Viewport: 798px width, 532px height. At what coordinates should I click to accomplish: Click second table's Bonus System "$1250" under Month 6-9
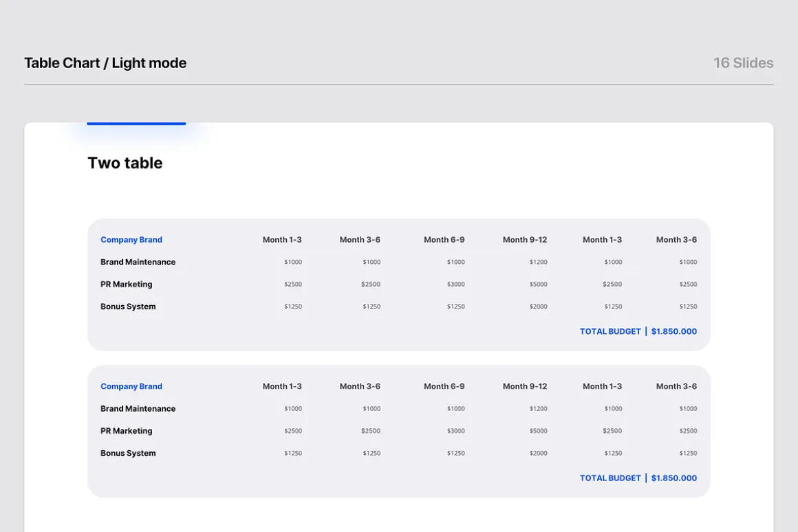click(456, 453)
